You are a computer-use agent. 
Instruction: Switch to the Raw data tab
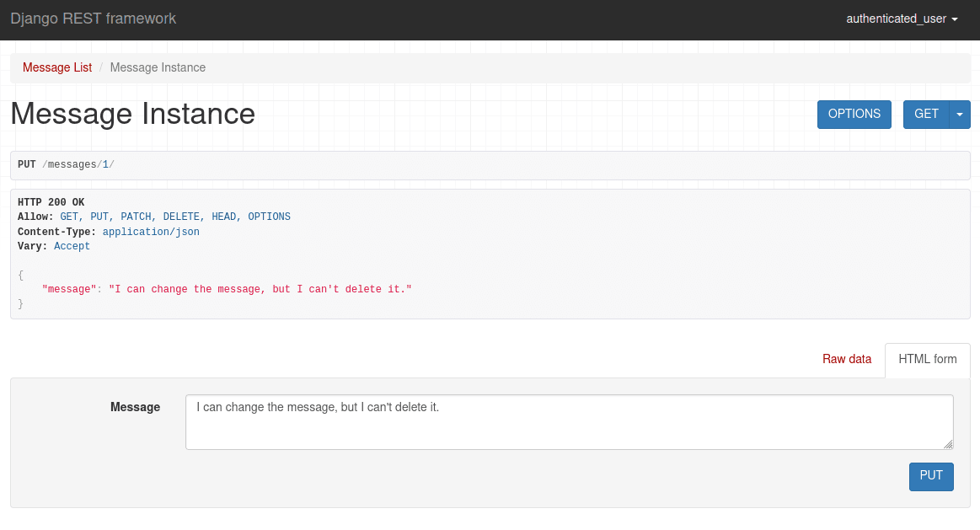(x=846, y=360)
